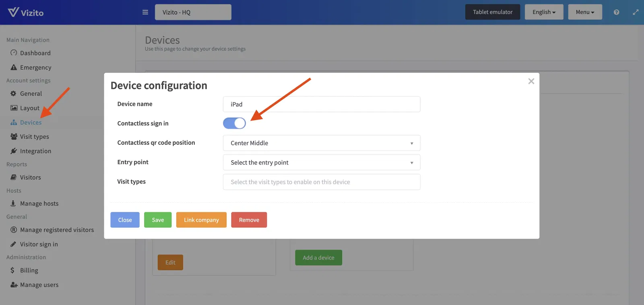Open the English language dropdown
This screenshot has height=305, width=644.
click(543, 12)
